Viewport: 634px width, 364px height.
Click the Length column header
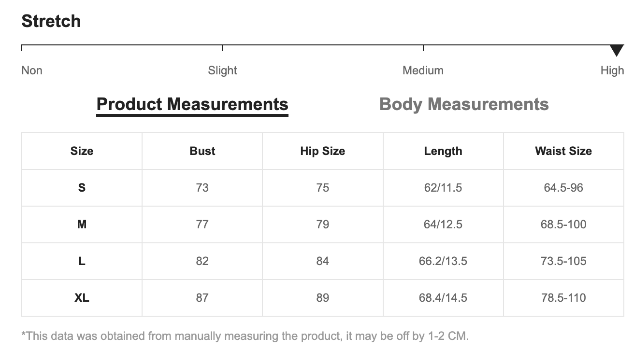click(443, 151)
